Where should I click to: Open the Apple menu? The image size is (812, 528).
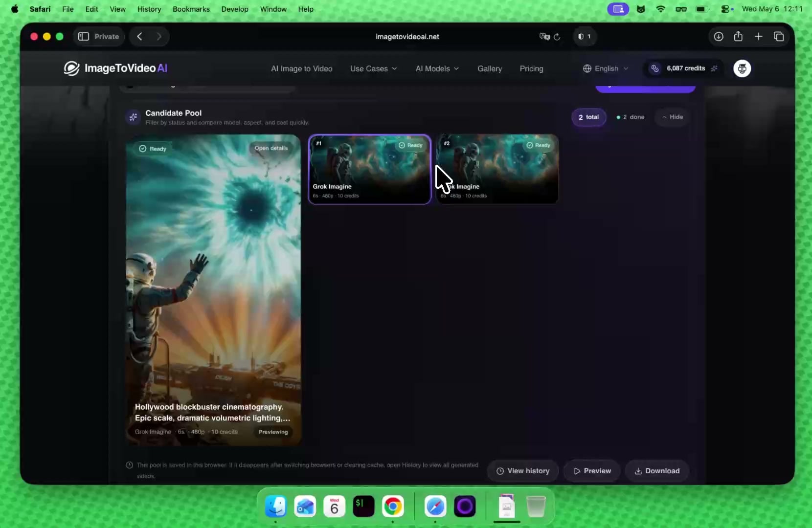15,9
